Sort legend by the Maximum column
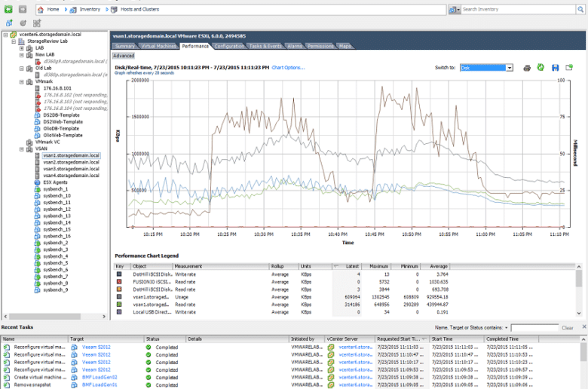588x389 pixels. [x=376, y=266]
